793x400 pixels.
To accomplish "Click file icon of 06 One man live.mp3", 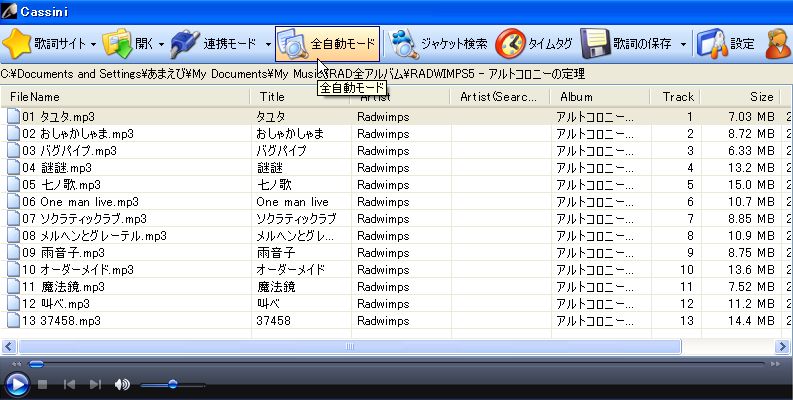I will [x=14, y=201].
